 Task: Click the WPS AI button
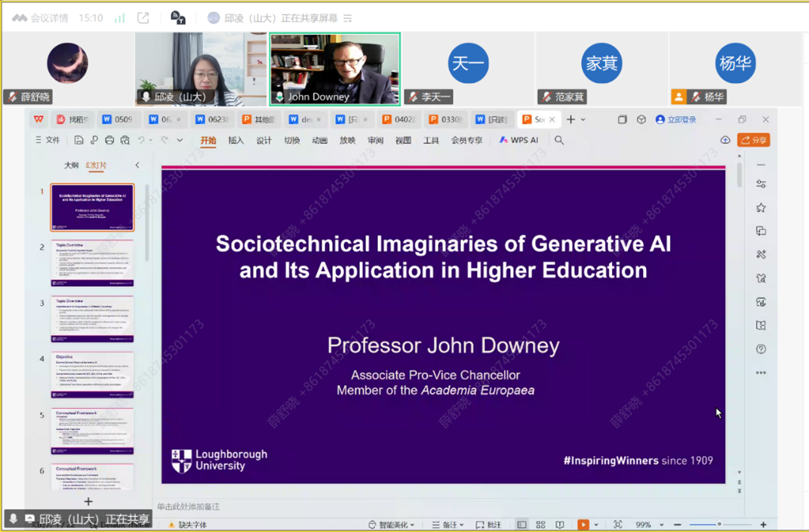[518, 140]
